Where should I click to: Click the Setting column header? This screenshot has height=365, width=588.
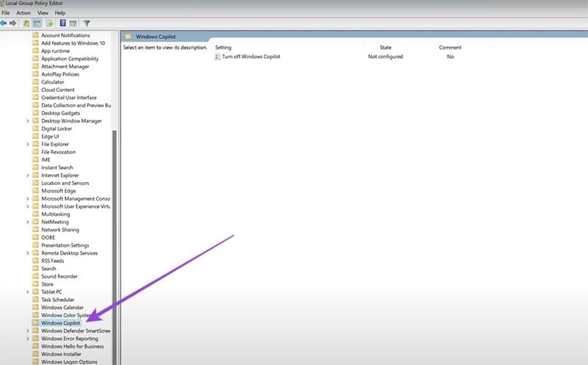[x=223, y=48]
